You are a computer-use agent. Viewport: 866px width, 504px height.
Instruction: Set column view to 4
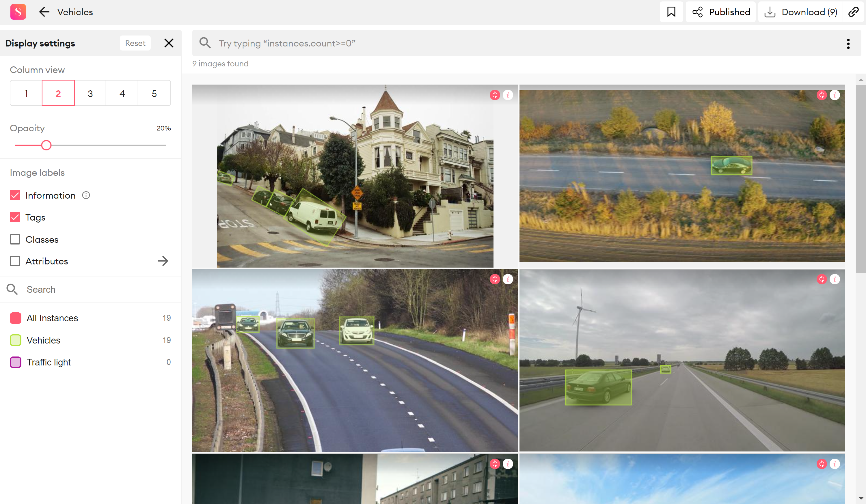tap(122, 94)
